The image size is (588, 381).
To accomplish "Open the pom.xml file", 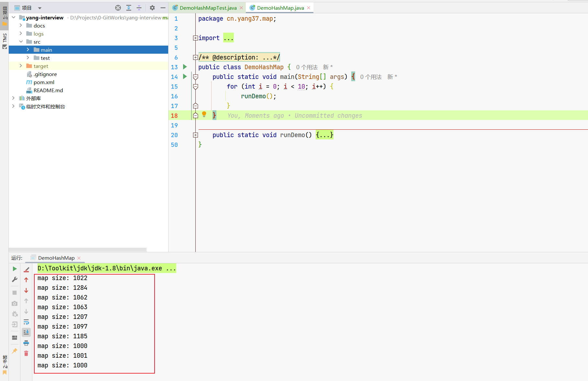I will point(44,82).
